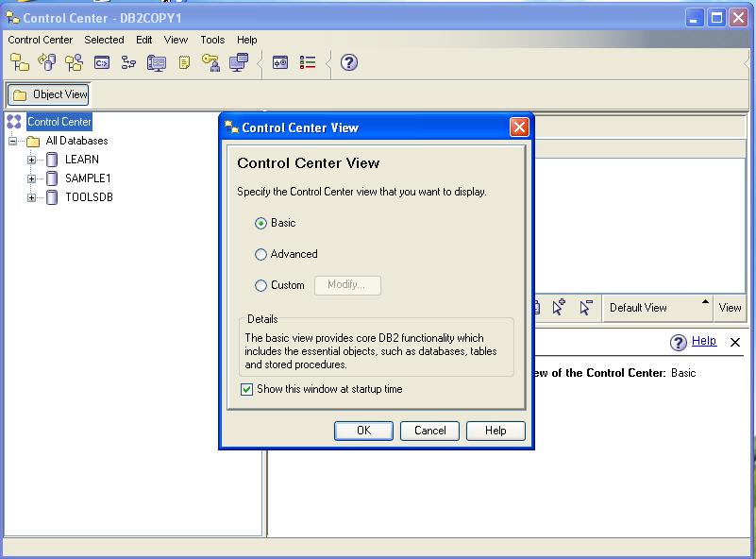Launch Configuration Assistant icon
Screen dimensions: 756x559
(239, 62)
